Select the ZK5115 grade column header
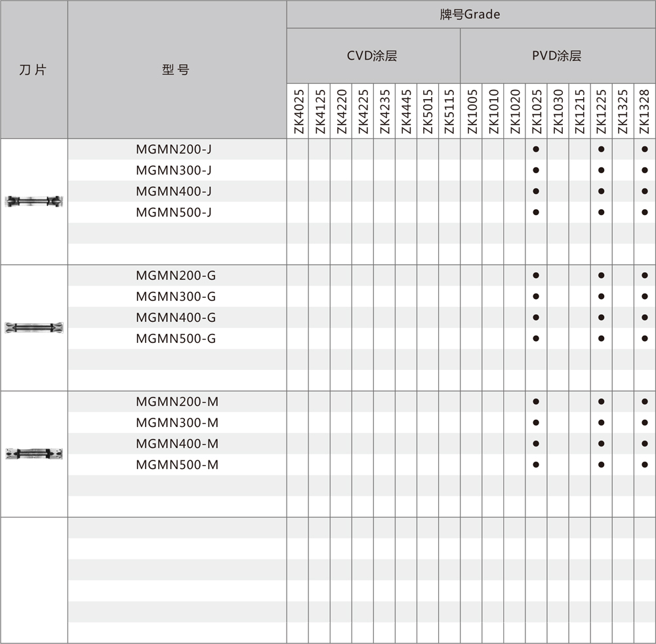 [449, 111]
